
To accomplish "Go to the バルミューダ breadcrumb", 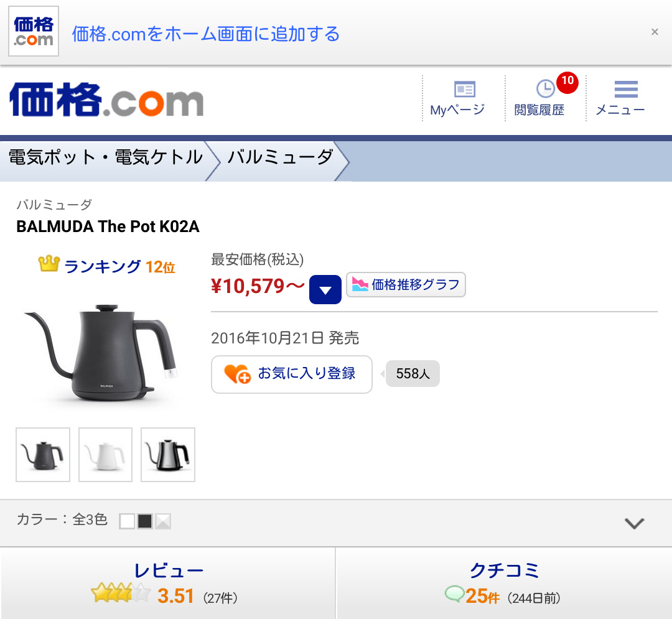I will 280,157.
